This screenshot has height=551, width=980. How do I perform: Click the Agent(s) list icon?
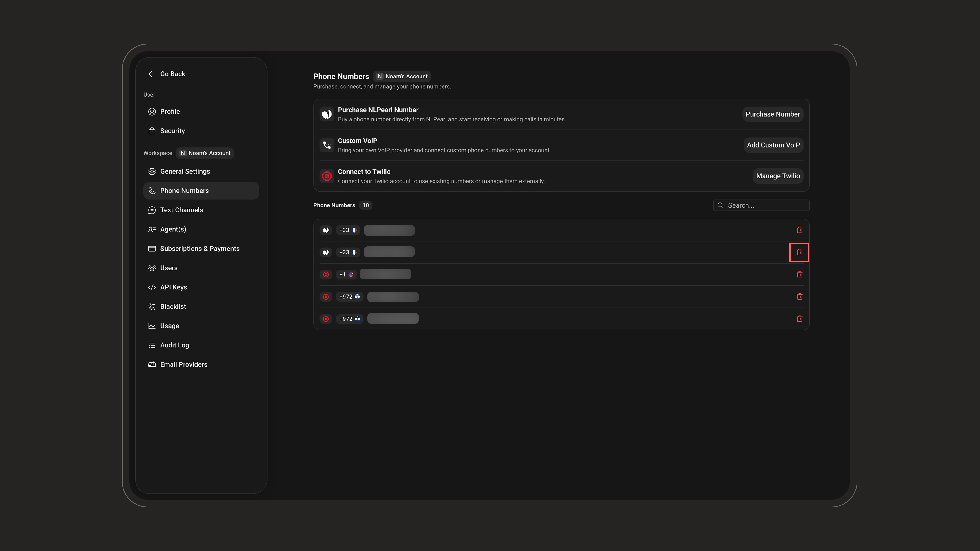pos(152,229)
